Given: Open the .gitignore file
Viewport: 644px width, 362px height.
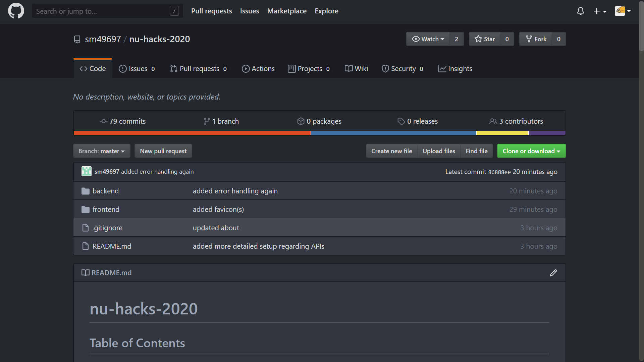Looking at the screenshot, I should (107, 228).
